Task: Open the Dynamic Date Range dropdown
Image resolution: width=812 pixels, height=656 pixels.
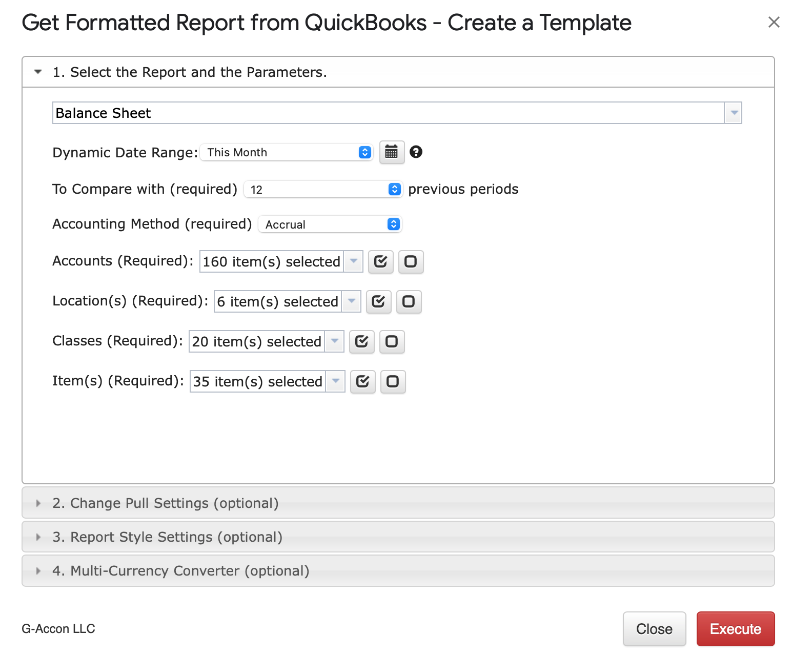Action: point(286,153)
